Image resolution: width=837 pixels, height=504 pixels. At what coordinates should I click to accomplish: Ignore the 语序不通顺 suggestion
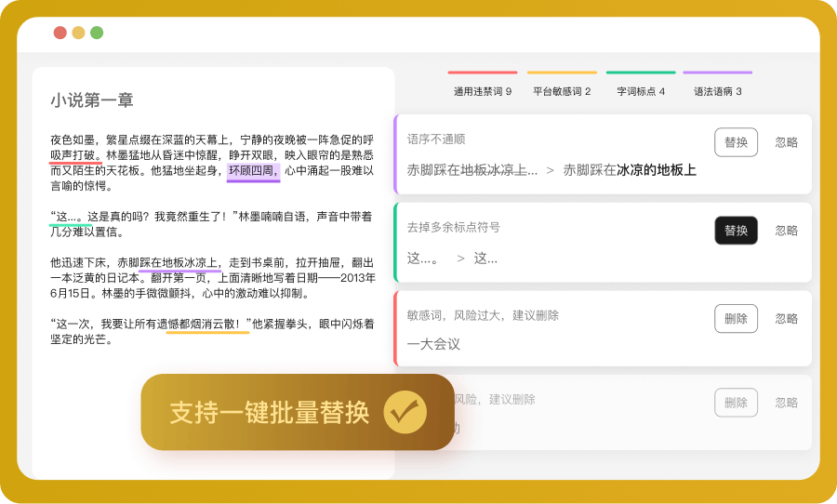pos(786,142)
